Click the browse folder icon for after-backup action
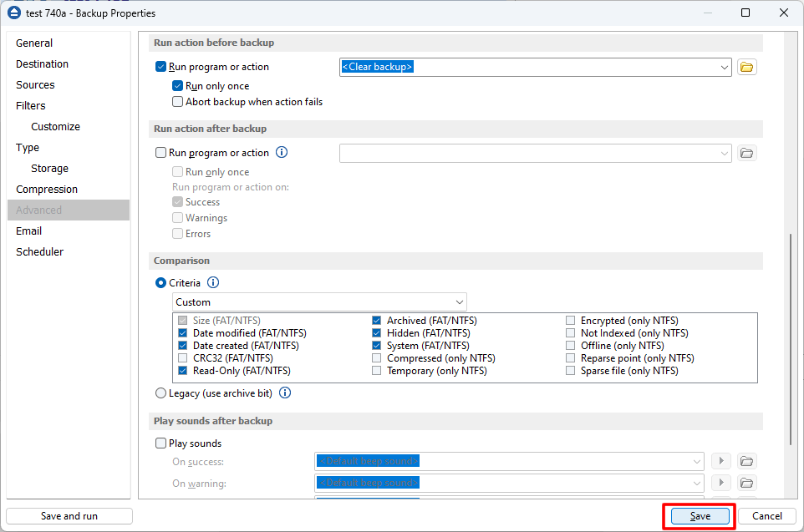Image resolution: width=804 pixels, height=532 pixels. pos(747,153)
